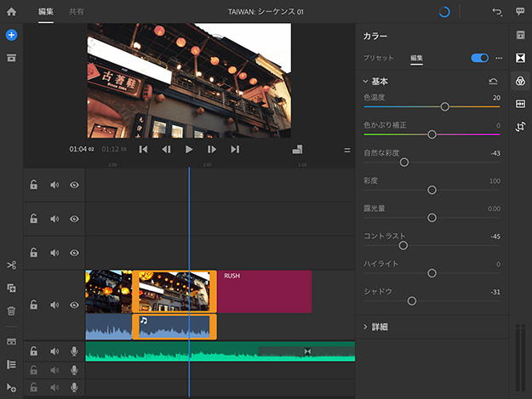Open the Crop and Rotate panel icon
Image resolution: width=532 pixels, height=399 pixels.
coord(520,127)
